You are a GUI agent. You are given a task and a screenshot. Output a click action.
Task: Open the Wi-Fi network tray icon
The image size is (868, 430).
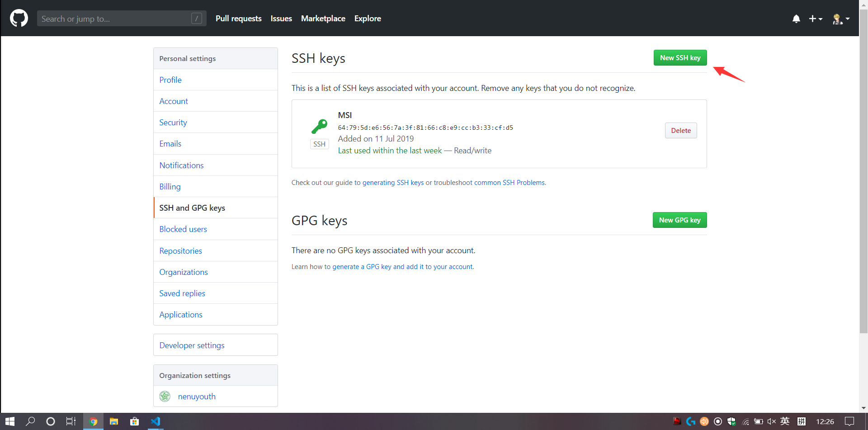click(x=745, y=421)
